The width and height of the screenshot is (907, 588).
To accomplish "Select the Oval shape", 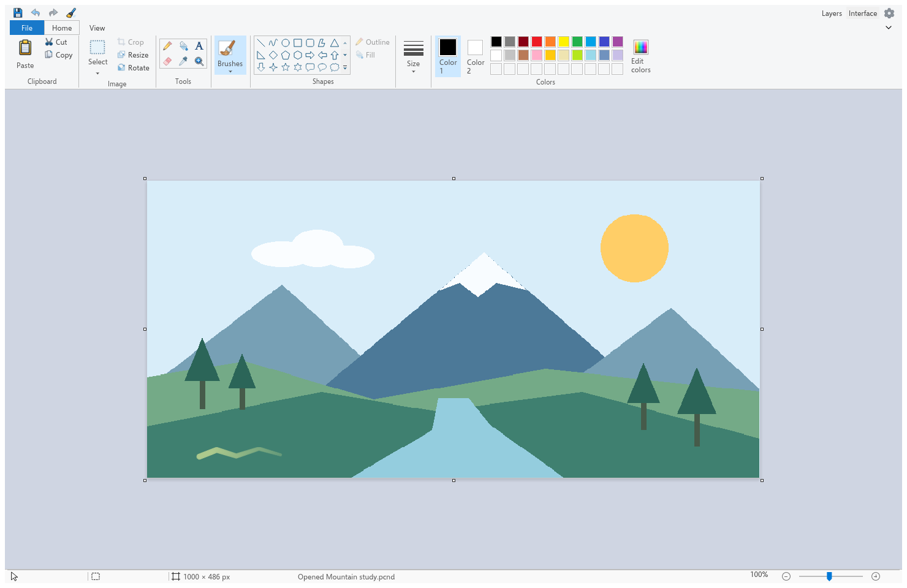I will pyautogui.click(x=286, y=43).
